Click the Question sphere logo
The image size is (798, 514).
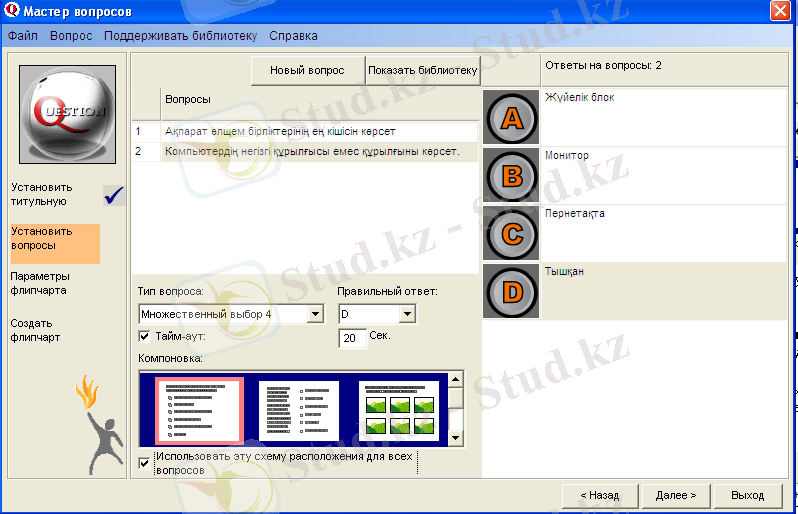pos(68,110)
